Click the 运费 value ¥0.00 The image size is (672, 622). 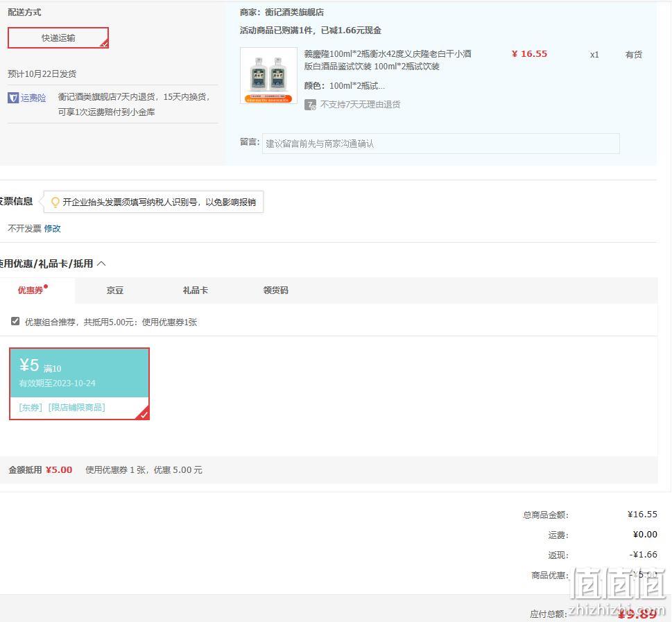(x=645, y=534)
